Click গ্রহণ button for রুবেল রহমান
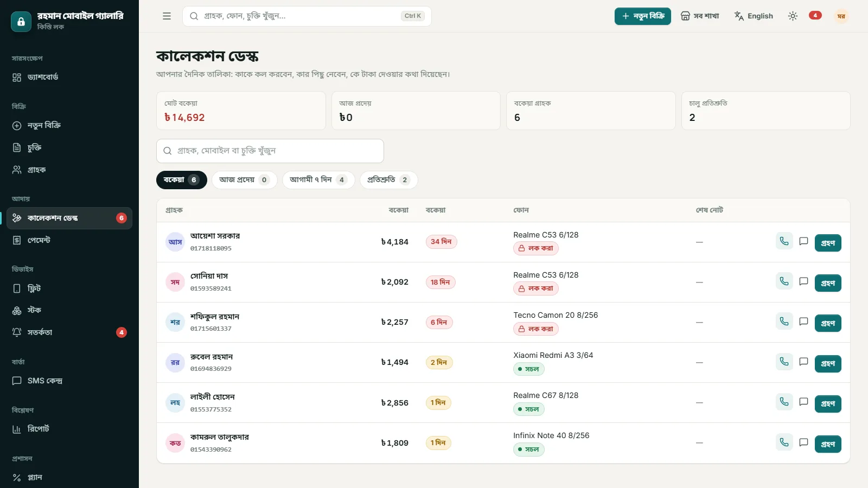Screen dimensions: 868x488 [828, 363]
